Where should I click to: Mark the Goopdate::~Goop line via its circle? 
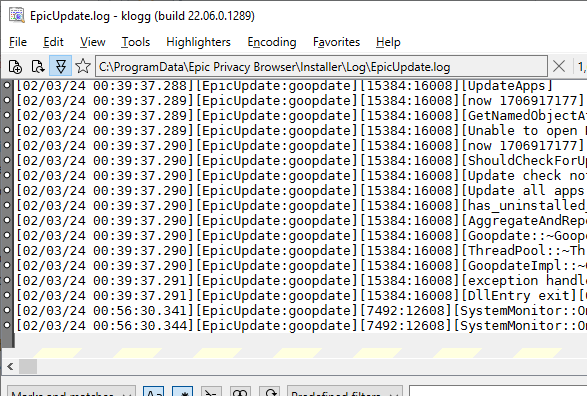coord(7,235)
